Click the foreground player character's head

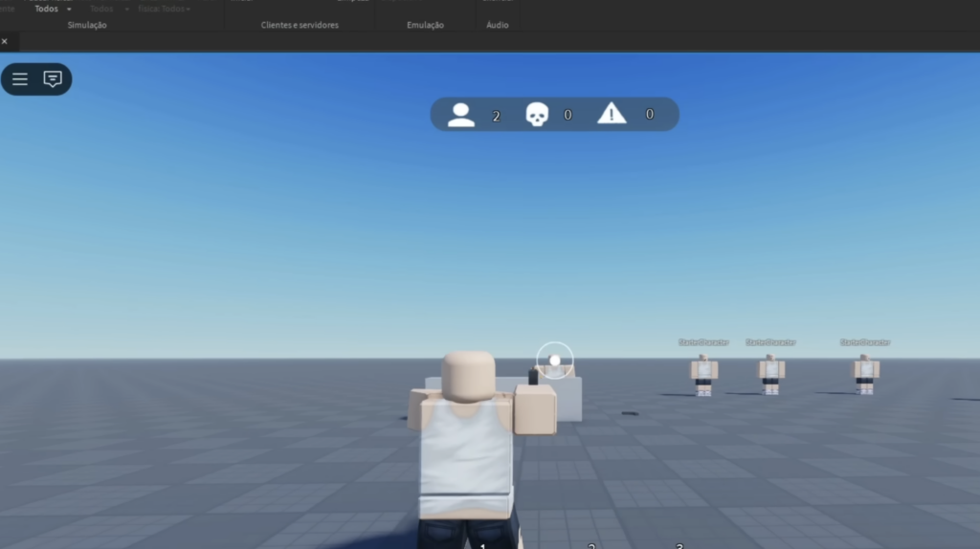pos(468,377)
